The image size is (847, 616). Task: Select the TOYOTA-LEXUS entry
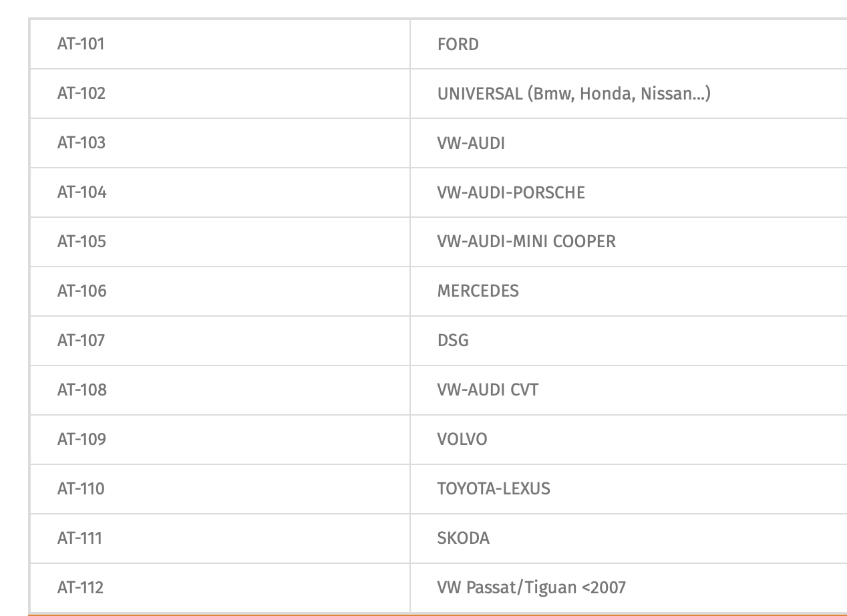click(x=494, y=489)
